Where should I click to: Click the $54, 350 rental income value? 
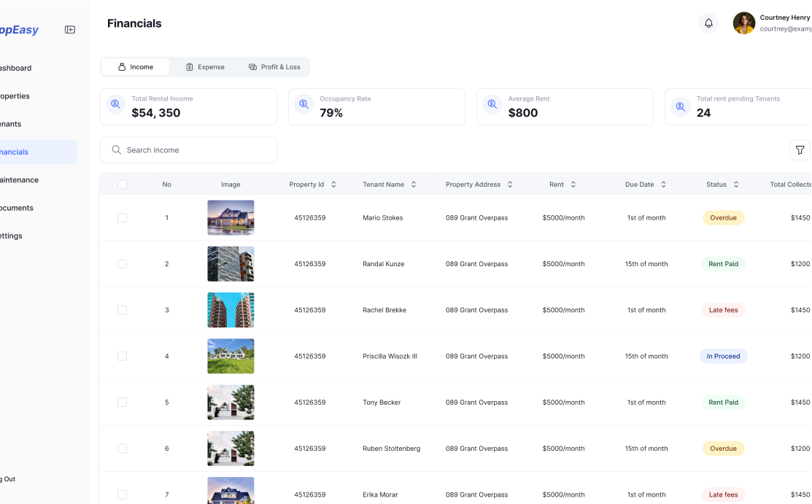(156, 113)
